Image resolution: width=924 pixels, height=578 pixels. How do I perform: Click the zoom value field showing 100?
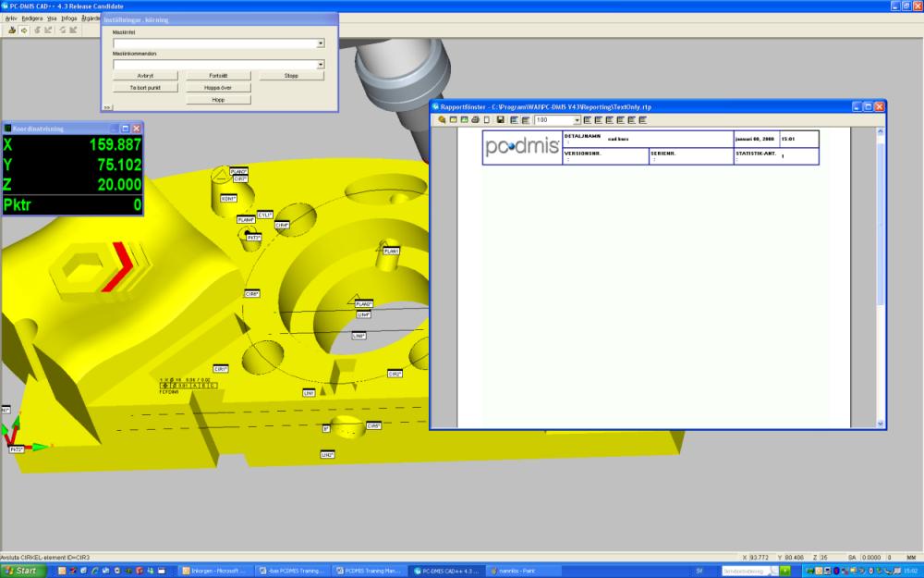pyautogui.click(x=553, y=120)
